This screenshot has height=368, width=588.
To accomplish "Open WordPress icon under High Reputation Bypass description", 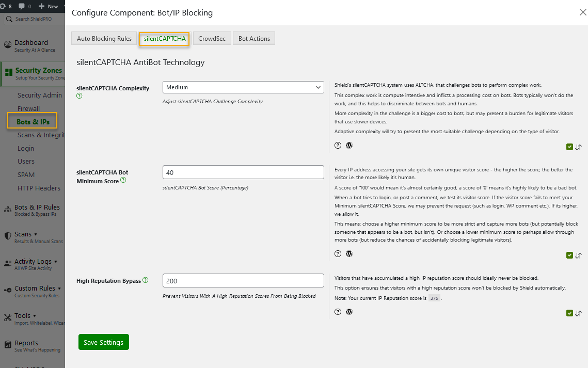I will click(349, 312).
